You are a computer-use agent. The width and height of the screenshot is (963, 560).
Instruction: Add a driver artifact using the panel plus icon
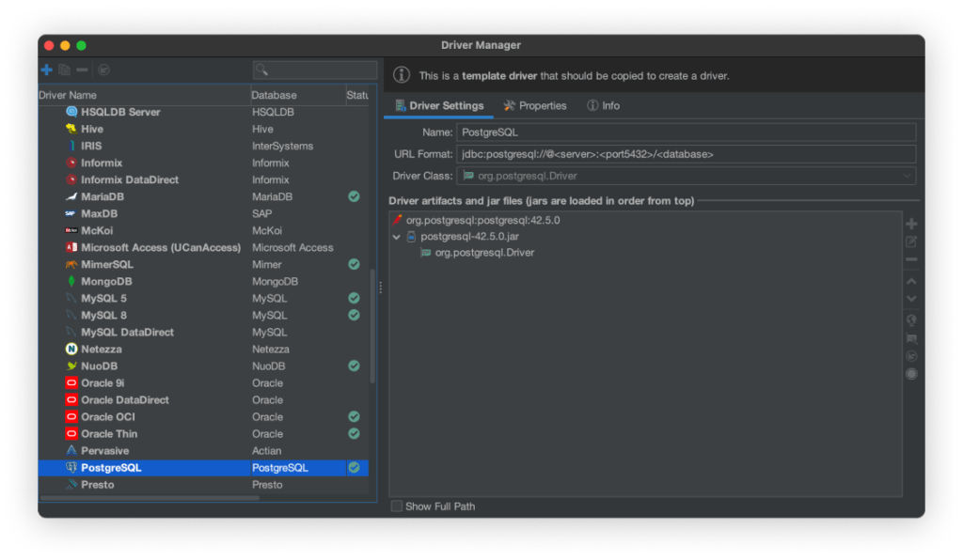[x=911, y=223]
